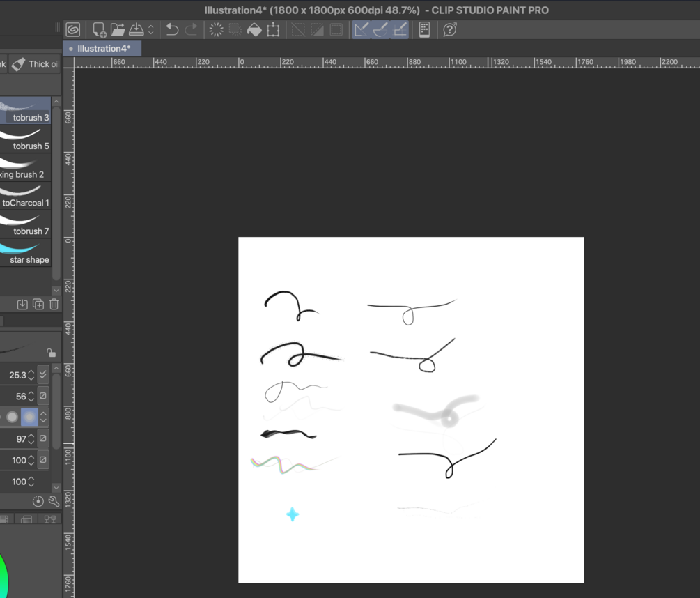Toggle Snap to Ruler

[361, 29]
